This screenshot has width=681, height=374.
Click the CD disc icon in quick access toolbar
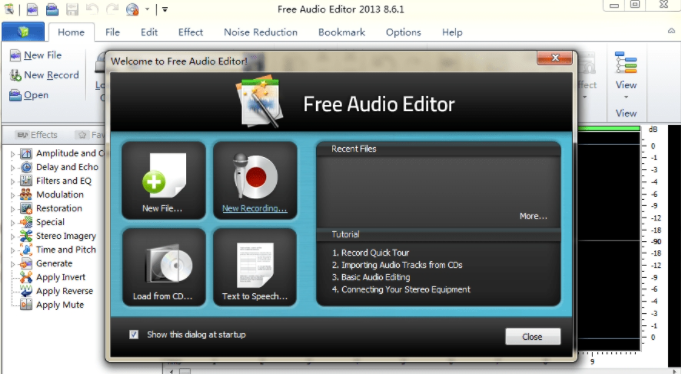(132, 9)
